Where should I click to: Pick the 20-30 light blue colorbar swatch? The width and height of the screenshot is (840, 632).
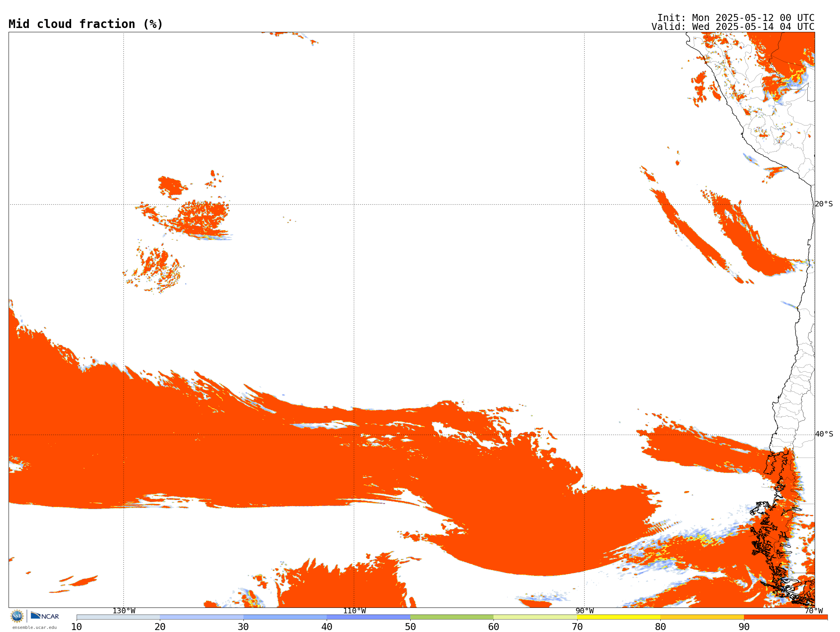point(201,617)
